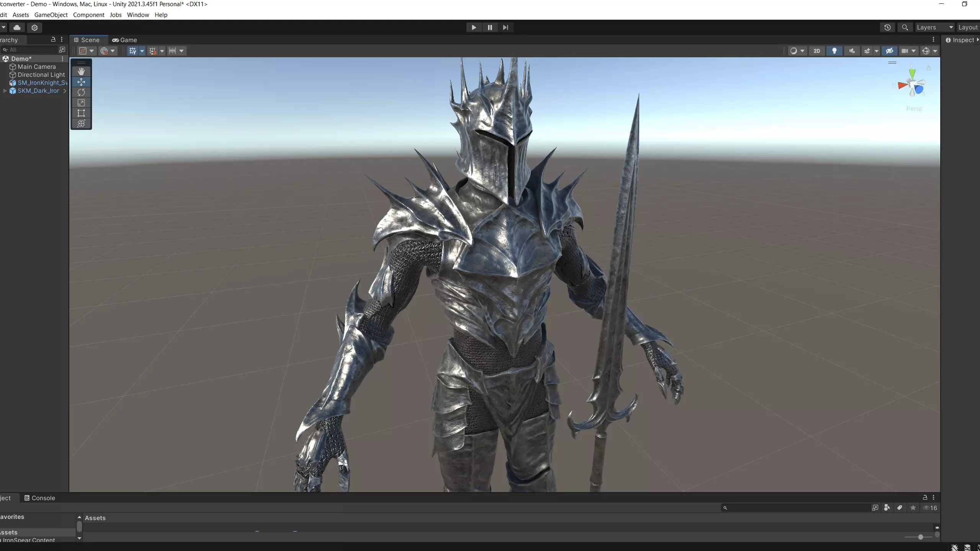Toggle hidden objects scene visibility

889,51
